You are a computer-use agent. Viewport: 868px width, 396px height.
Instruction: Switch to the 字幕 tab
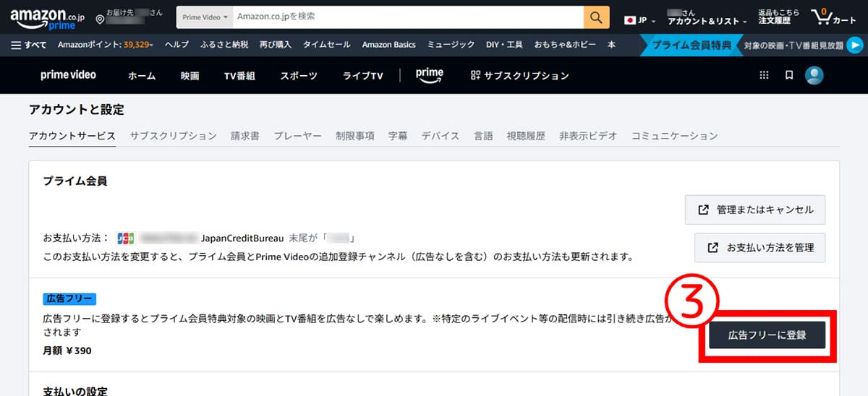(x=398, y=136)
